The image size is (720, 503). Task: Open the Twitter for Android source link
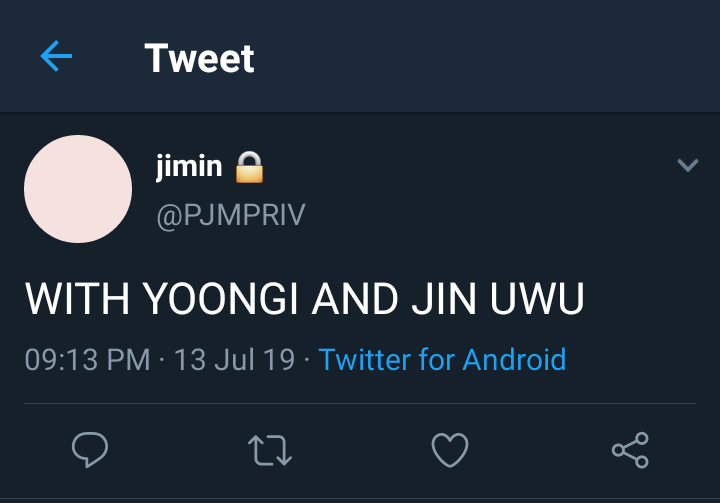point(442,359)
